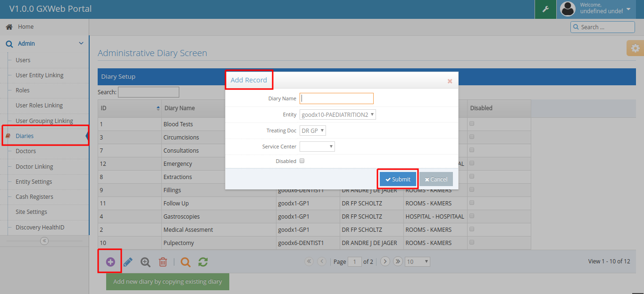The image size is (644, 294).
Task: Toggle Disabled checkbox for Blood Tests row
Action: (472, 124)
